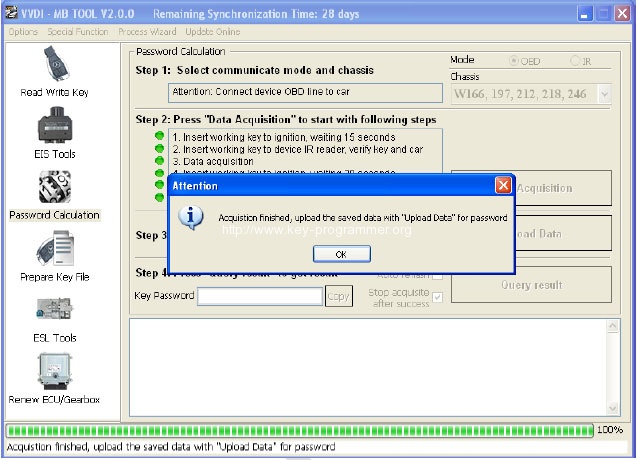The width and height of the screenshot is (638, 460).
Task: Click the Query result button
Action: pyautogui.click(x=530, y=284)
